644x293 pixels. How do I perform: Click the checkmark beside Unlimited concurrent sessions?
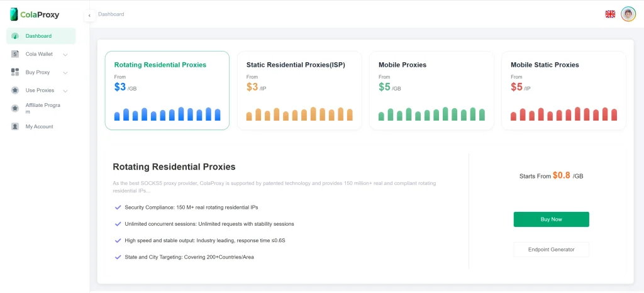[x=118, y=224]
